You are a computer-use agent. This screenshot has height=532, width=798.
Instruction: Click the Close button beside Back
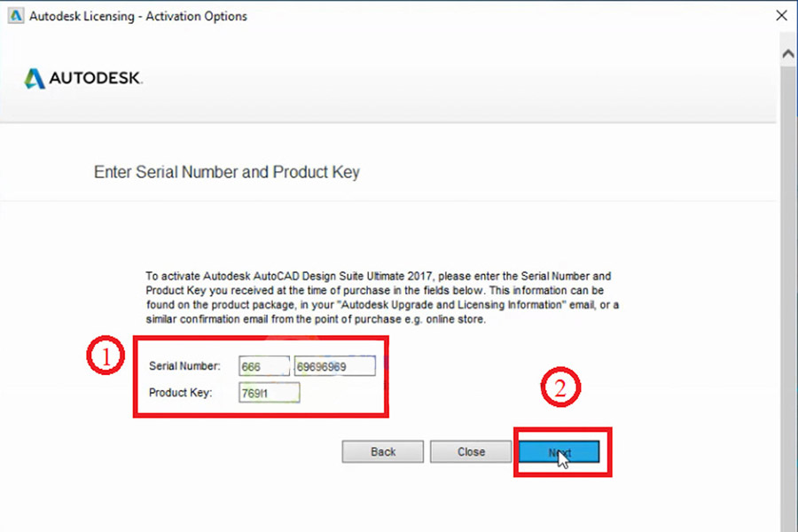tap(471, 451)
